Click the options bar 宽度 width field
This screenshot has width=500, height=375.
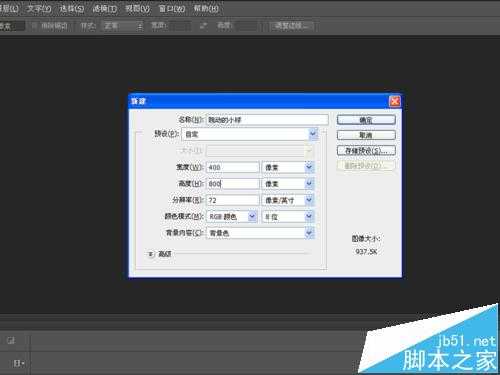tap(180, 26)
